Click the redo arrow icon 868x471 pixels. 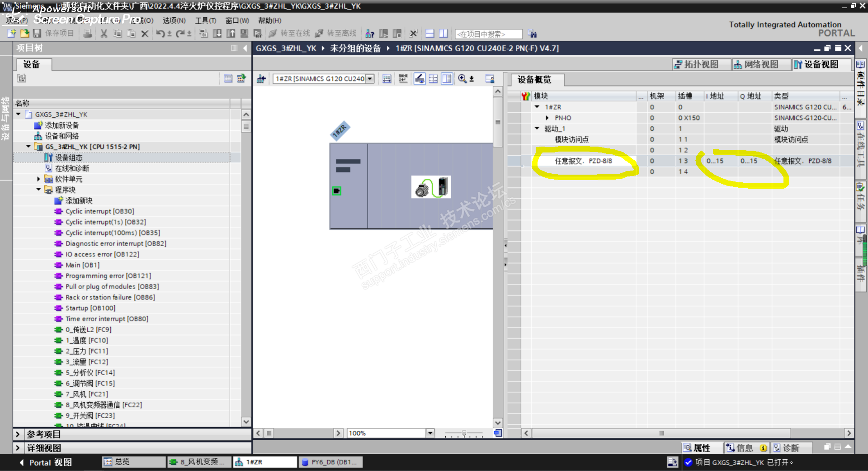click(x=180, y=33)
